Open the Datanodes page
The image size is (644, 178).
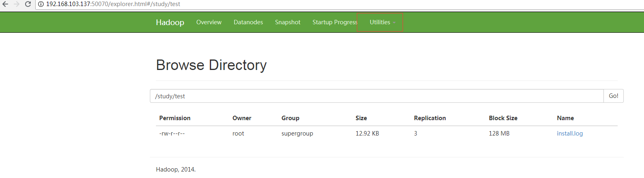248,22
